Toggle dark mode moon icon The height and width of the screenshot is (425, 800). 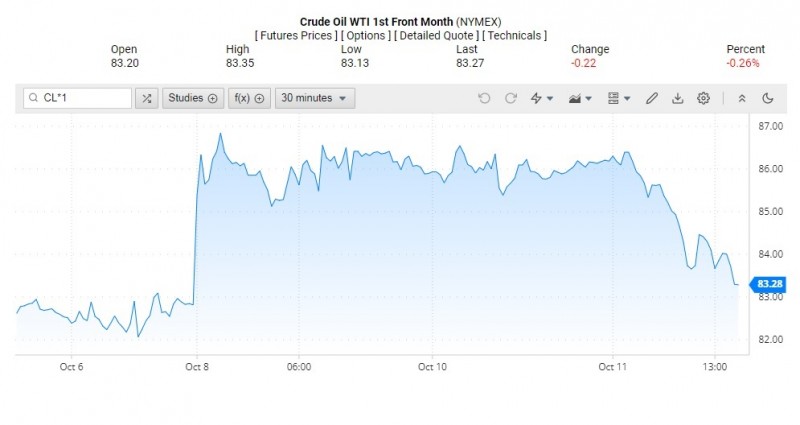pyautogui.click(x=768, y=98)
